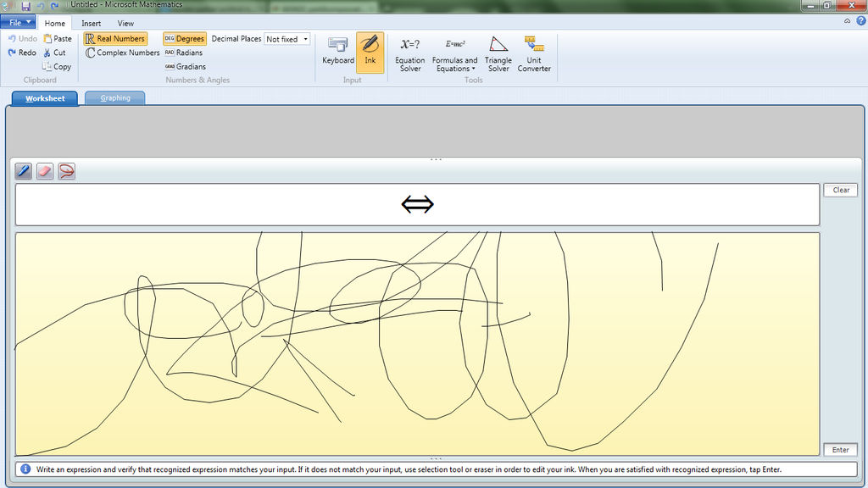The width and height of the screenshot is (868, 488).
Task: Switch to Complex Numbers mode
Action: (x=122, y=53)
